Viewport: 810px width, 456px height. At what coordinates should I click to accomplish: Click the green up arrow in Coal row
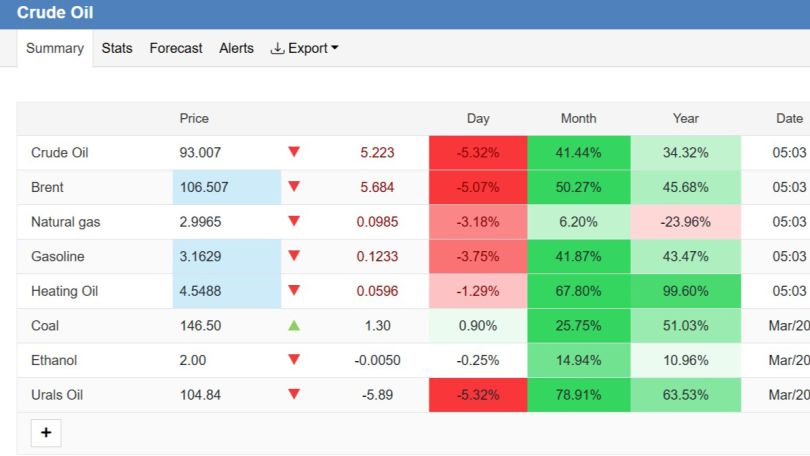[294, 325]
